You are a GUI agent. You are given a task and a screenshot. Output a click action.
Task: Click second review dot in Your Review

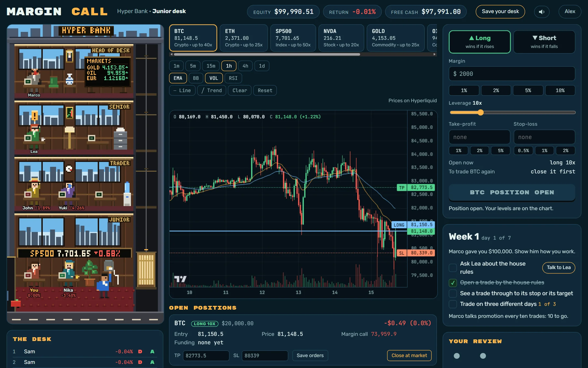click(483, 356)
